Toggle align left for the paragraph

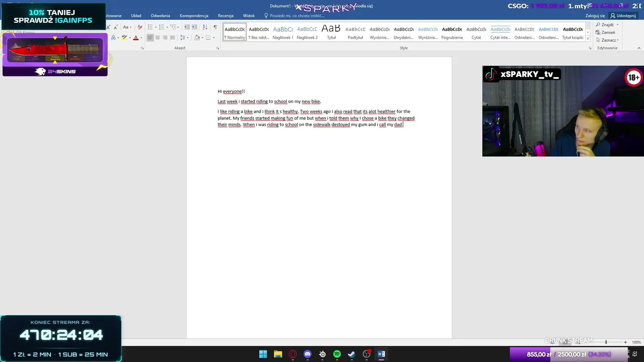click(x=150, y=38)
